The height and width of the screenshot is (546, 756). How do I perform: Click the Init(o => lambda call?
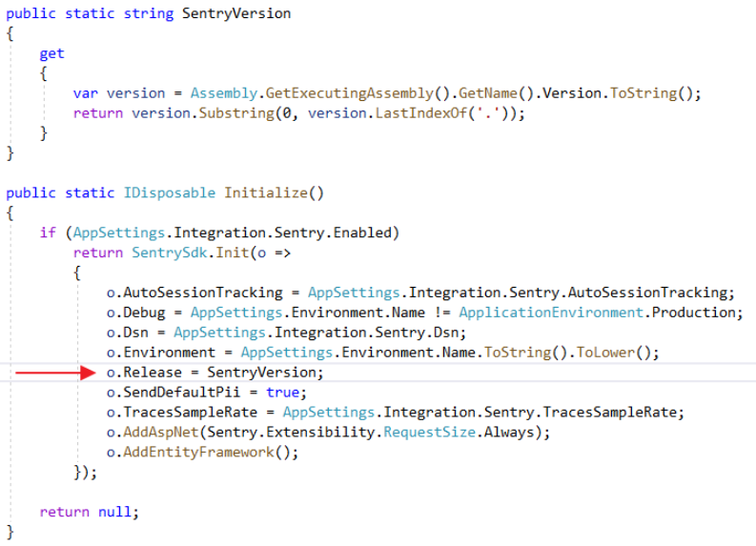[x=254, y=253]
